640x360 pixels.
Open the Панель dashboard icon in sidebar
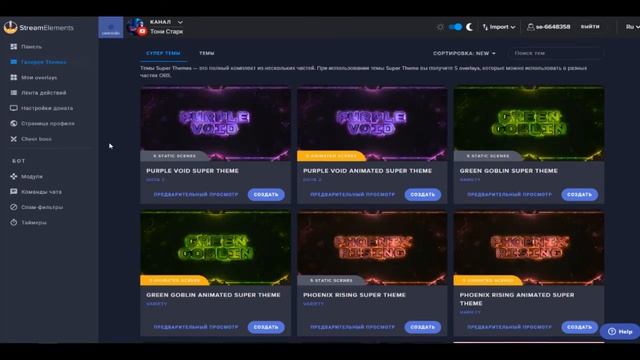(x=14, y=47)
